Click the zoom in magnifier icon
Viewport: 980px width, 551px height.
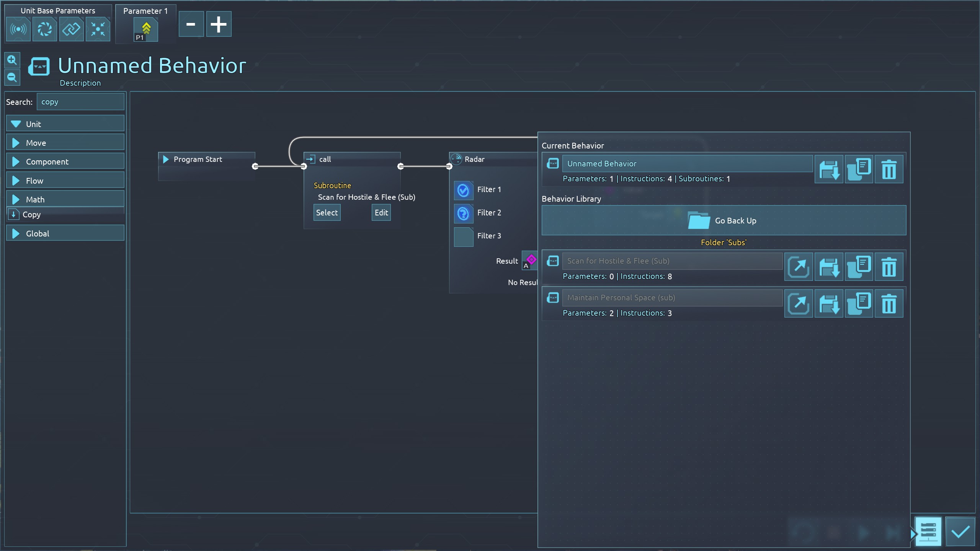pos(12,60)
